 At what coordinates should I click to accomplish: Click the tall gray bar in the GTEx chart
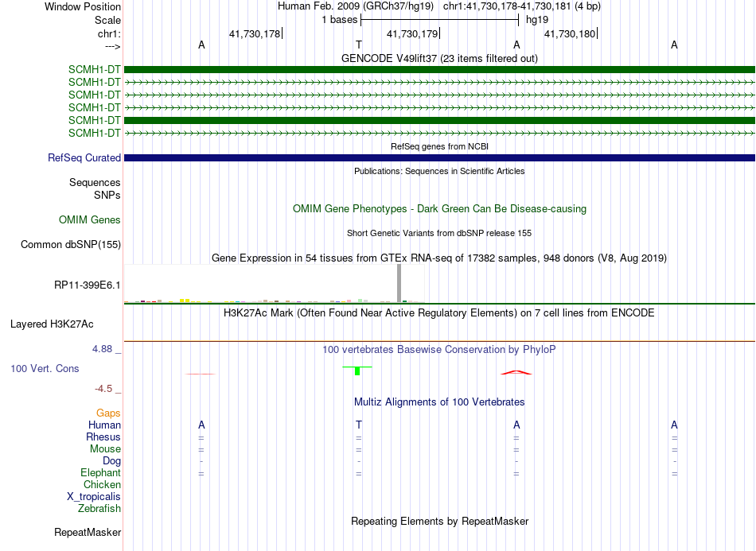399,283
